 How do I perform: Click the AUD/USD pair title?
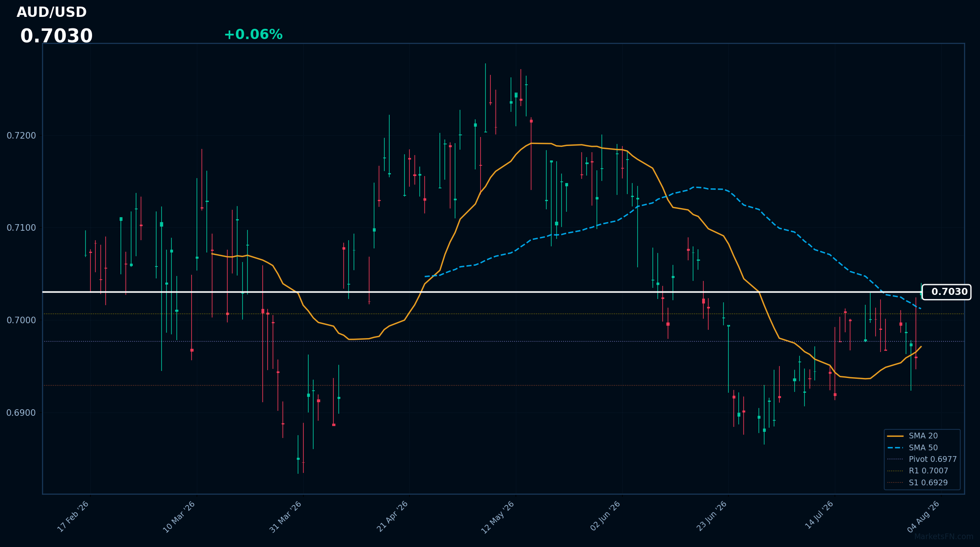click(x=51, y=12)
